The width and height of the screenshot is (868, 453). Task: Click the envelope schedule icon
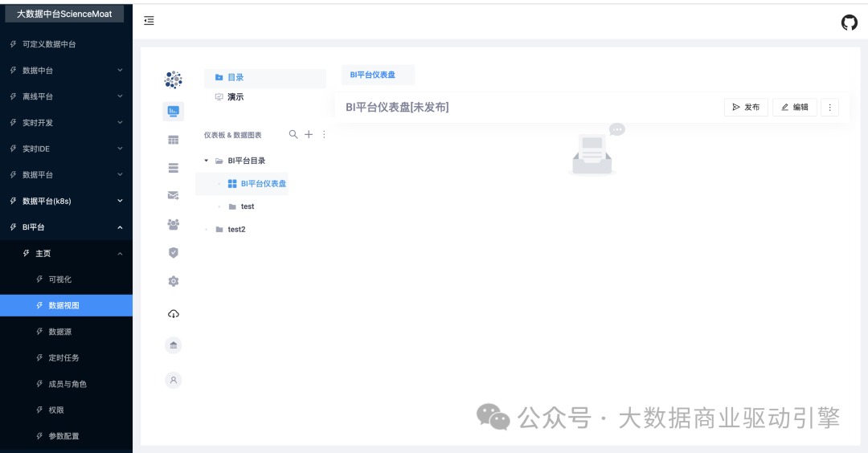pyautogui.click(x=173, y=195)
